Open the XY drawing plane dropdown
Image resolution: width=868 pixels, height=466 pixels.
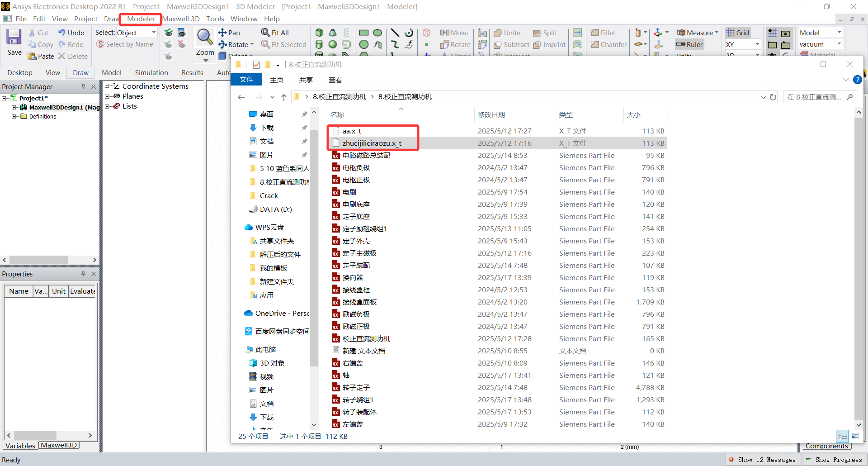[x=757, y=44]
